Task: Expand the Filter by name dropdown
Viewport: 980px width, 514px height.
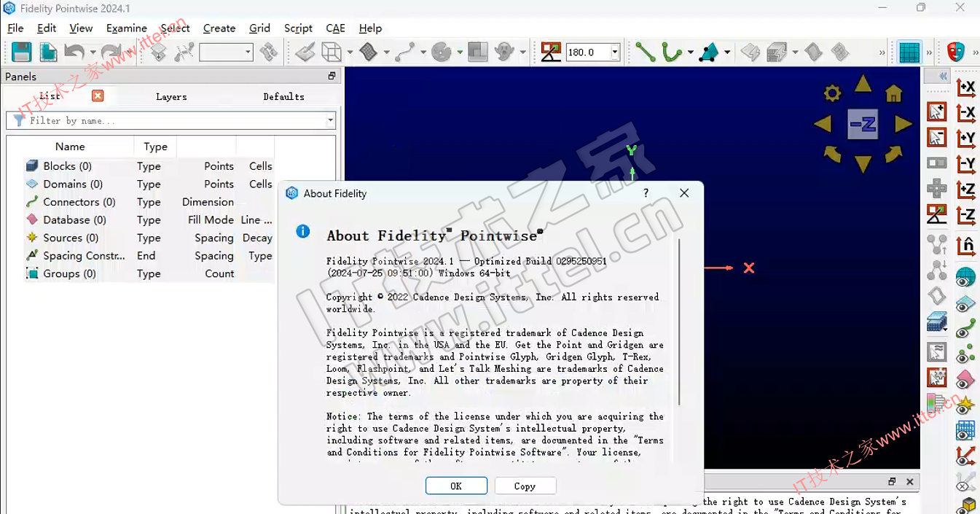Action: pyautogui.click(x=330, y=120)
